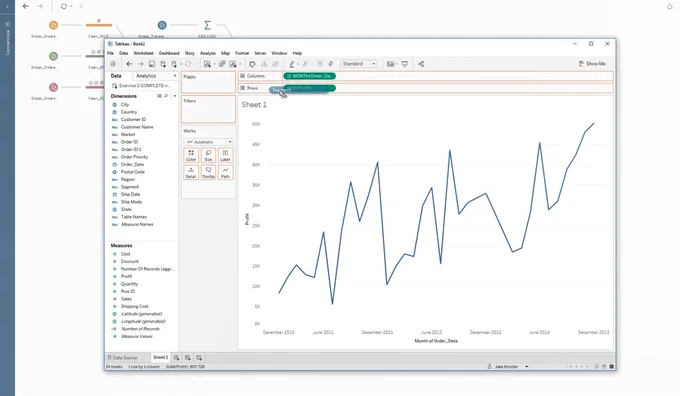Click the new worksheet toolbar icon
Viewport: 680px width, 396px height.
pos(208,64)
